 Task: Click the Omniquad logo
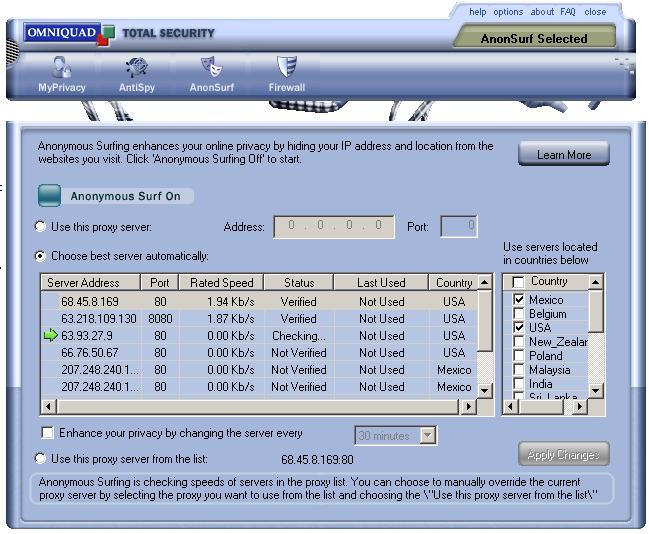click(x=69, y=34)
